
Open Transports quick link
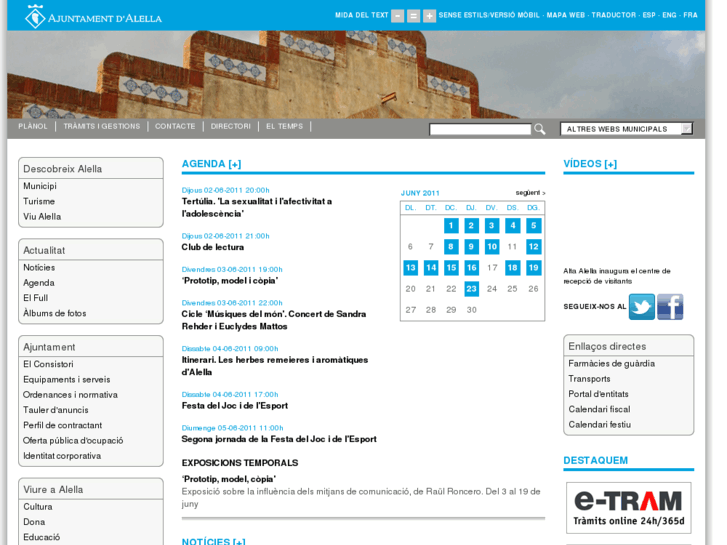589,379
